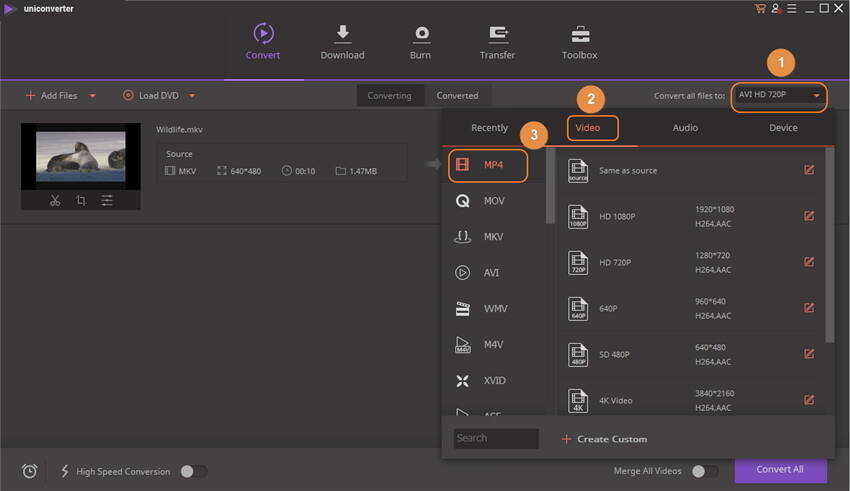This screenshot has height=491, width=850.
Task: Choose the 640P preset
Action: (x=690, y=308)
